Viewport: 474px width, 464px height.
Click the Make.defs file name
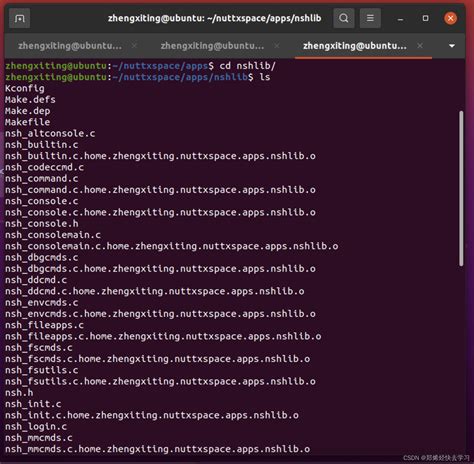click(x=30, y=100)
